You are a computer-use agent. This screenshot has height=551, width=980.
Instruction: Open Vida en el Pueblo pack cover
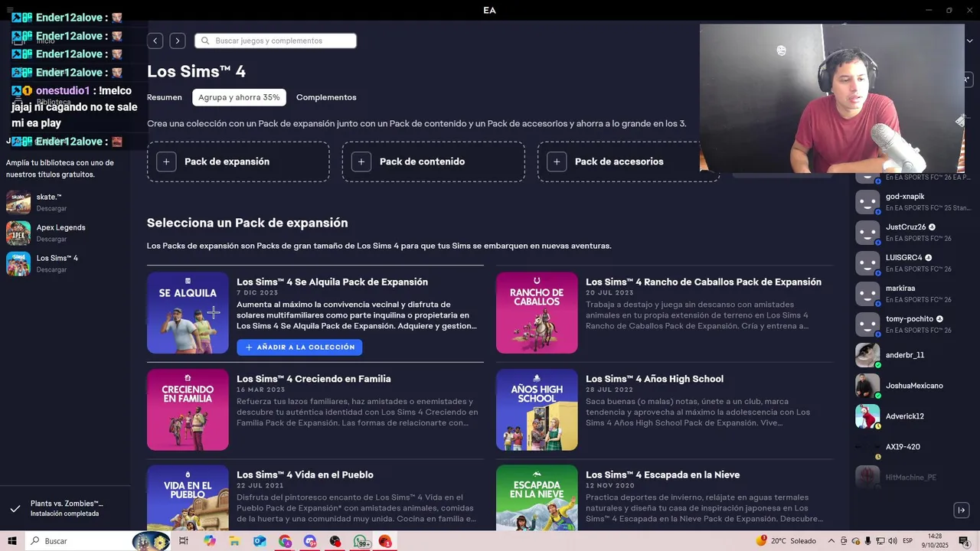(x=188, y=497)
